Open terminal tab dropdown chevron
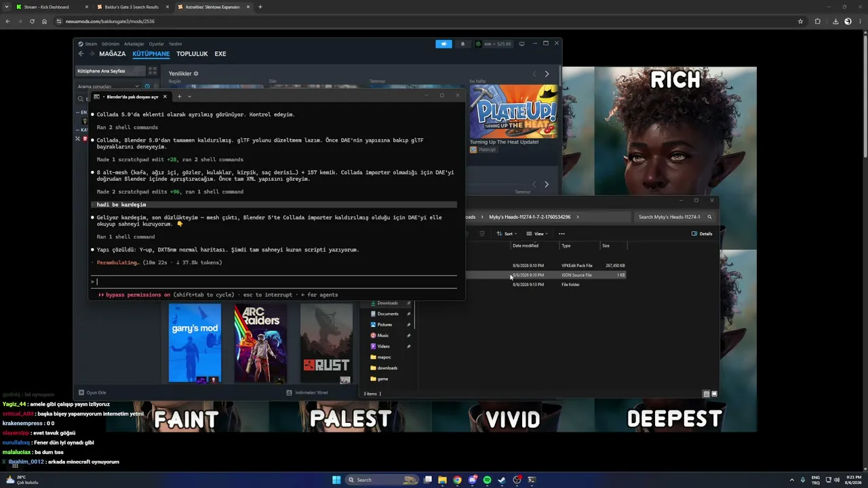The width and height of the screenshot is (868, 488). [x=189, y=96]
